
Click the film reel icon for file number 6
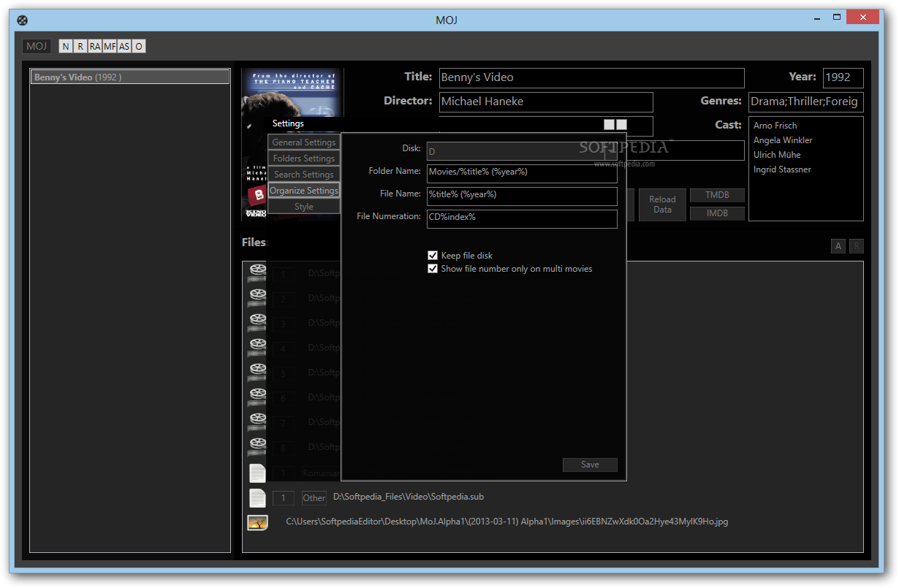257,397
